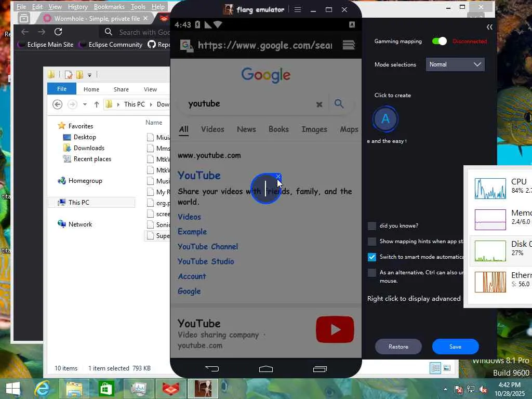Screen dimensions: 532x399
Task: Uncheck 'Switch to smart mode automatically'
Action: [x=372, y=257]
